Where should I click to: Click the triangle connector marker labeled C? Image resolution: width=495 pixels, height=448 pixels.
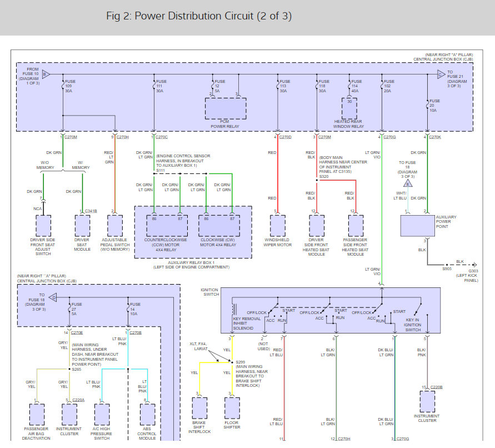point(441,74)
